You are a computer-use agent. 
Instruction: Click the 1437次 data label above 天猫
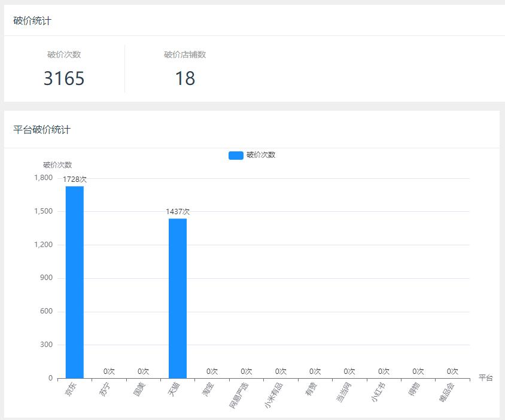coord(178,212)
